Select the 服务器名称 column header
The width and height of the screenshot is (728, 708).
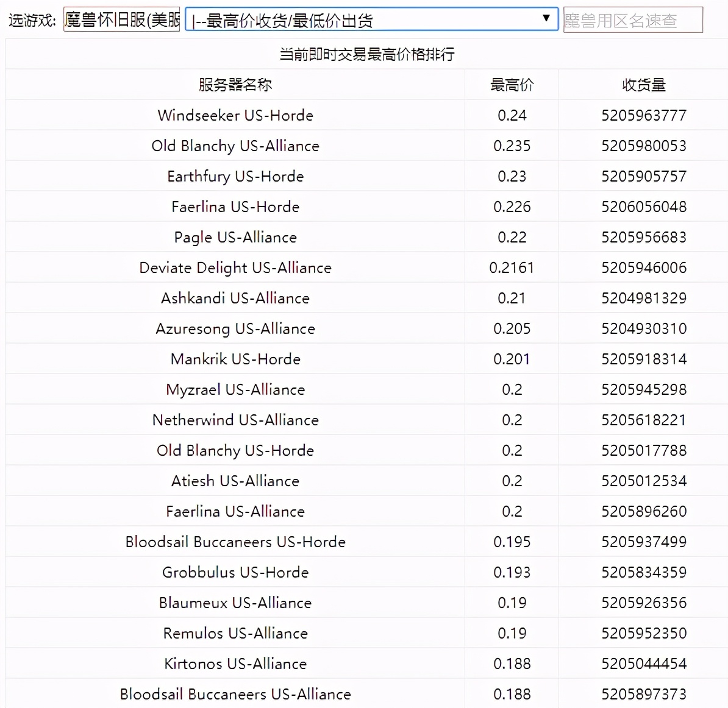pos(235,84)
